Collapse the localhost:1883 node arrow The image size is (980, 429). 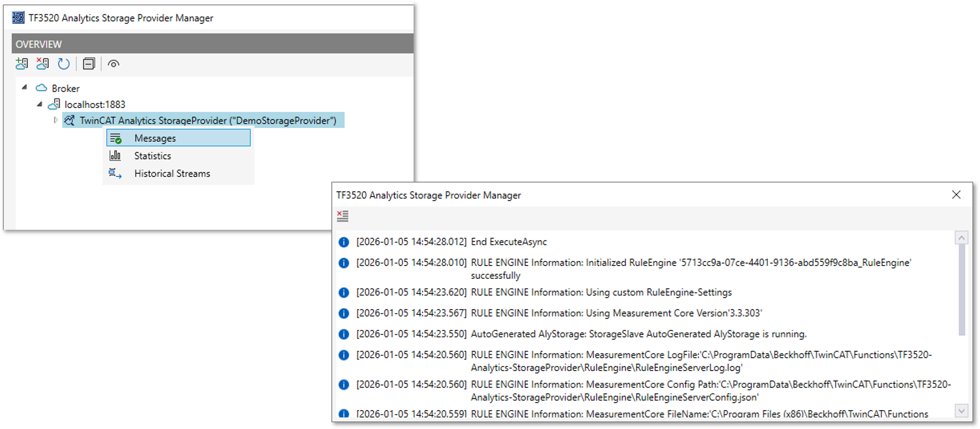[40, 104]
